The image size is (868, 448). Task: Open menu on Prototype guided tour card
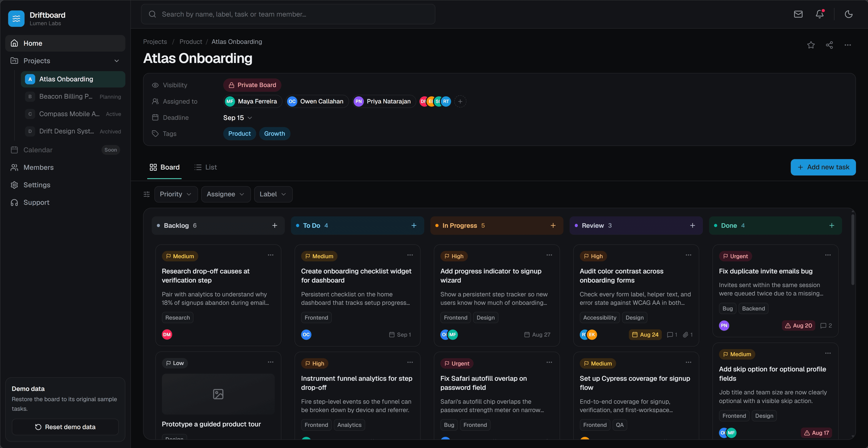pyautogui.click(x=270, y=362)
